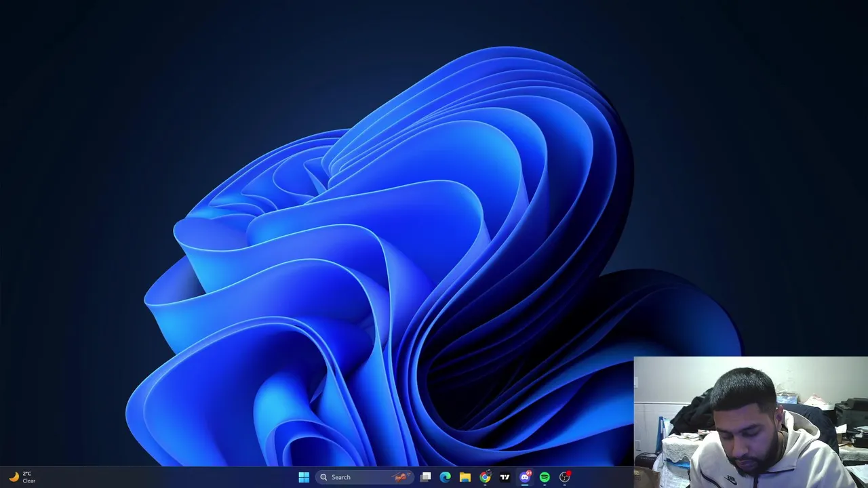Open Spotify from the taskbar
Screen dimensions: 868x488
coord(545,477)
